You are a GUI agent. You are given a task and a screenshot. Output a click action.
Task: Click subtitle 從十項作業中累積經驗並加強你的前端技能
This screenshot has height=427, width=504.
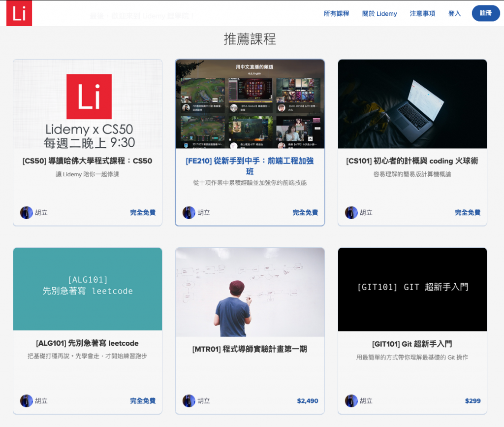click(x=250, y=183)
